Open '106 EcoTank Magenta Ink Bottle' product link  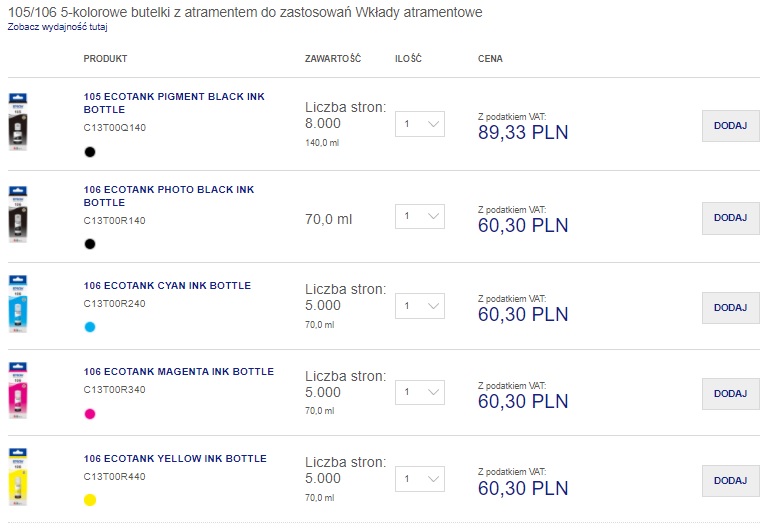(x=178, y=372)
